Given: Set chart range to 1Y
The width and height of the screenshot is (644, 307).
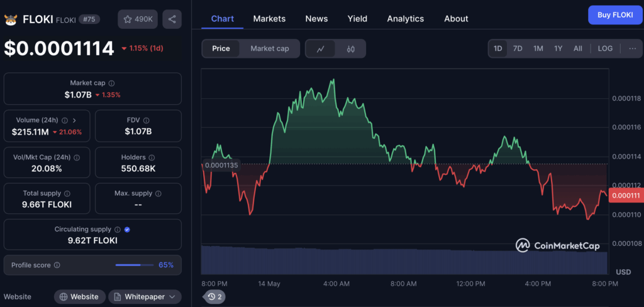Looking at the screenshot, I should coord(558,48).
